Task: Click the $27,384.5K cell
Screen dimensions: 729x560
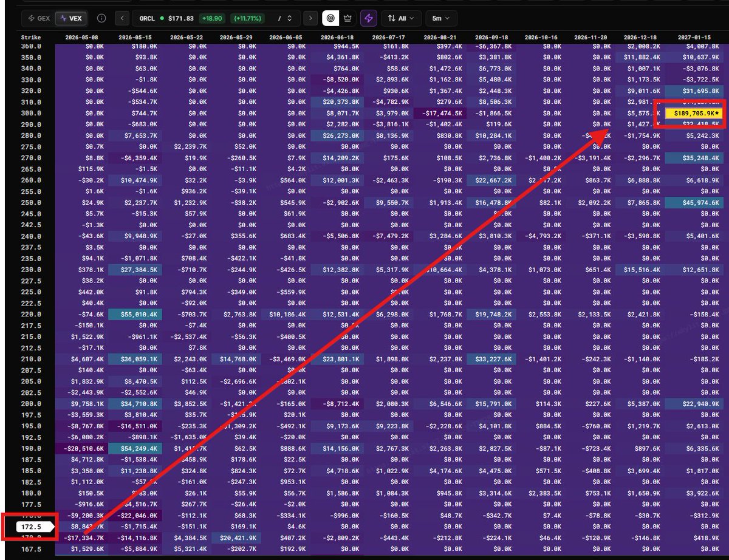Action: (135, 270)
